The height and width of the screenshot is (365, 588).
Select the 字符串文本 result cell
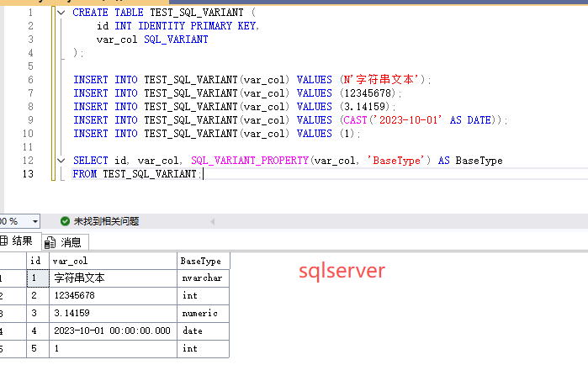113,278
